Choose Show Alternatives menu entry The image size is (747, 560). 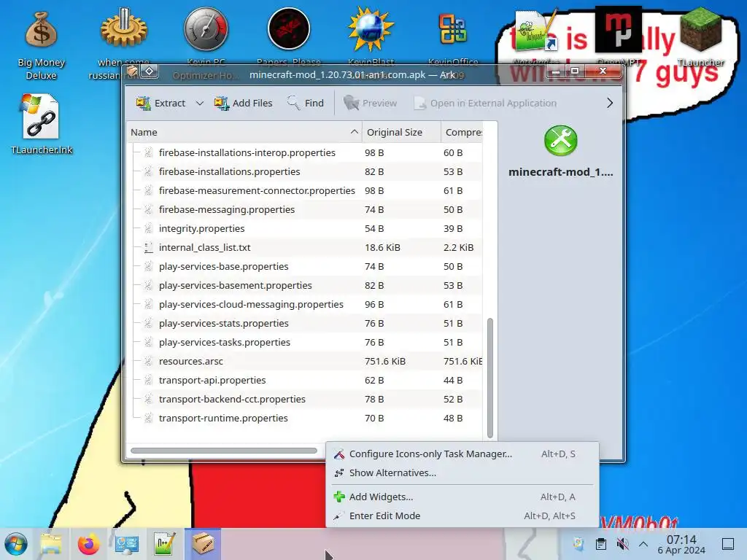(462, 472)
